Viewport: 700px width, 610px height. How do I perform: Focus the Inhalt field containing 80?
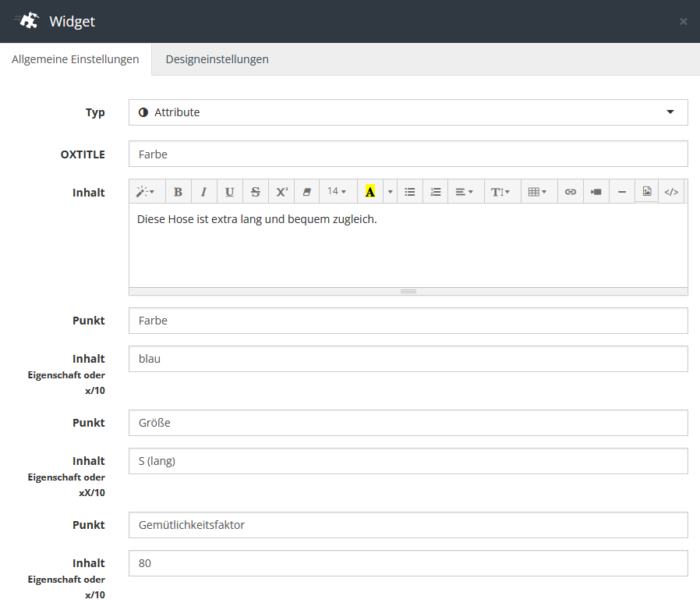click(408, 563)
